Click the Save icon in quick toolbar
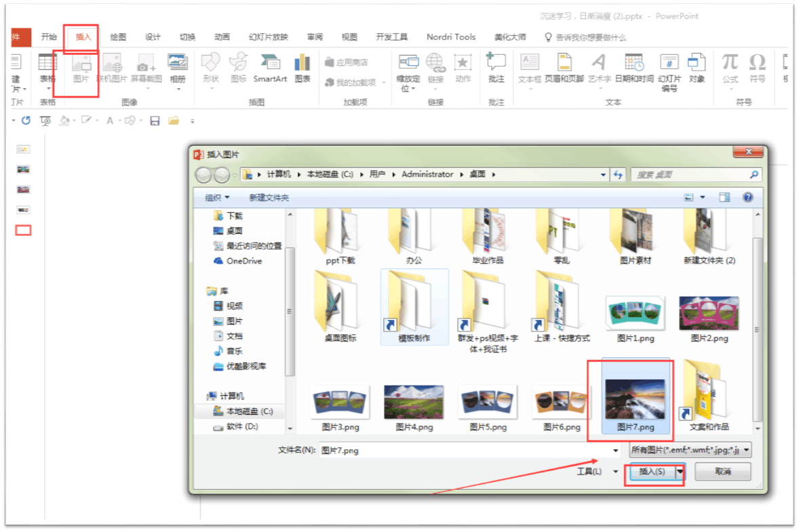 pos(155,121)
